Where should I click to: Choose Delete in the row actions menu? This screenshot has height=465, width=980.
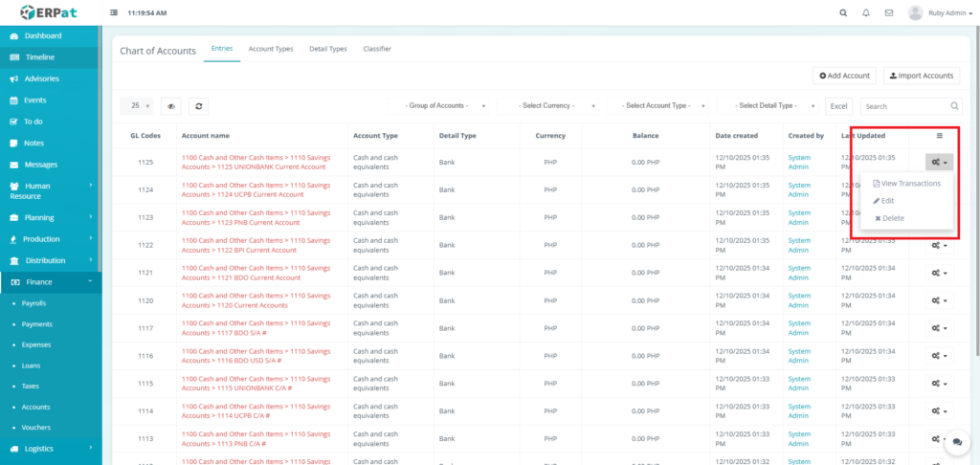891,218
